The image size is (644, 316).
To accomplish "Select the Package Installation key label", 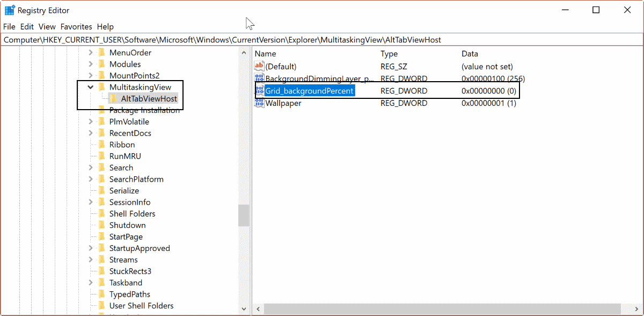I will click(145, 110).
